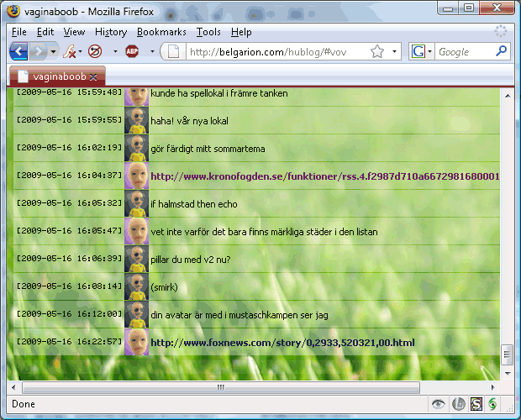The width and height of the screenshot is (521, 420).
Task: Click the green swirl status bar icon
Action: (x=492, y=404)
